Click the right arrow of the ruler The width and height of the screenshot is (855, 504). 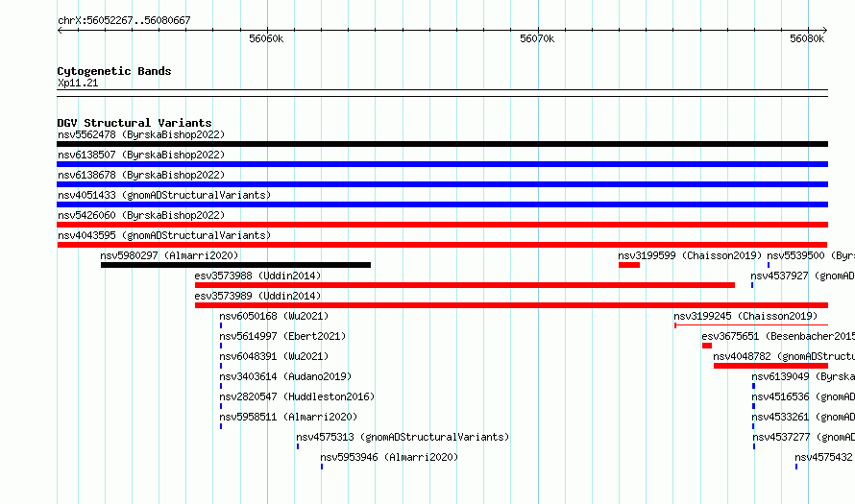point(825,30)
